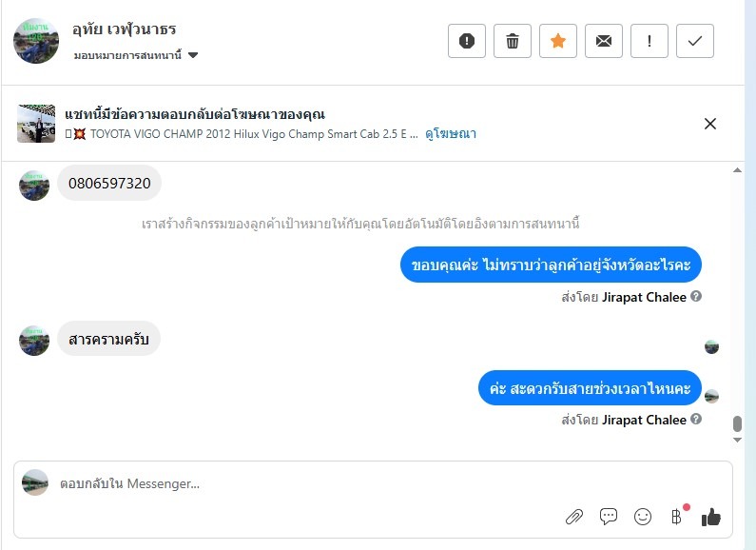The image size is (756, 550).
Task: Mark conversation done with checkmark button
Action: coord(695,41)
